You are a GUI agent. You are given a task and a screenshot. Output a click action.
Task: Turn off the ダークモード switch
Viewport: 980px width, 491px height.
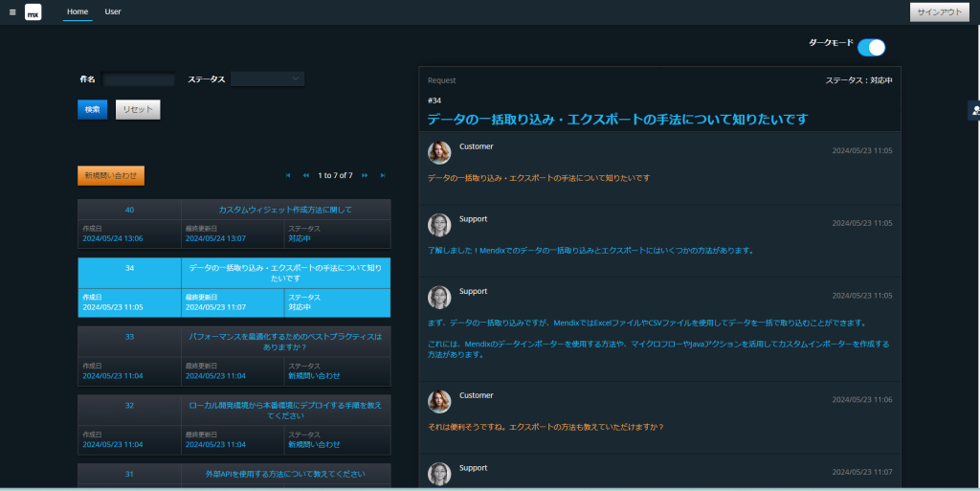click(871, 48)
